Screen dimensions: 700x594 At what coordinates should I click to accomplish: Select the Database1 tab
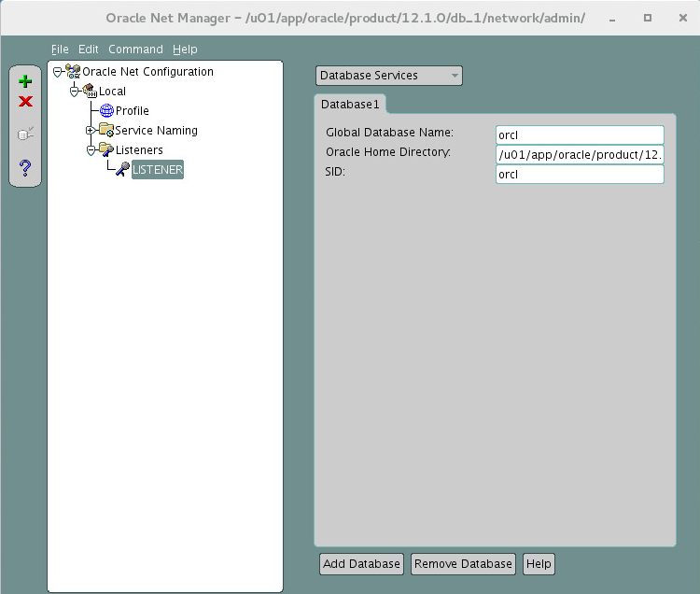pos(350,104)
